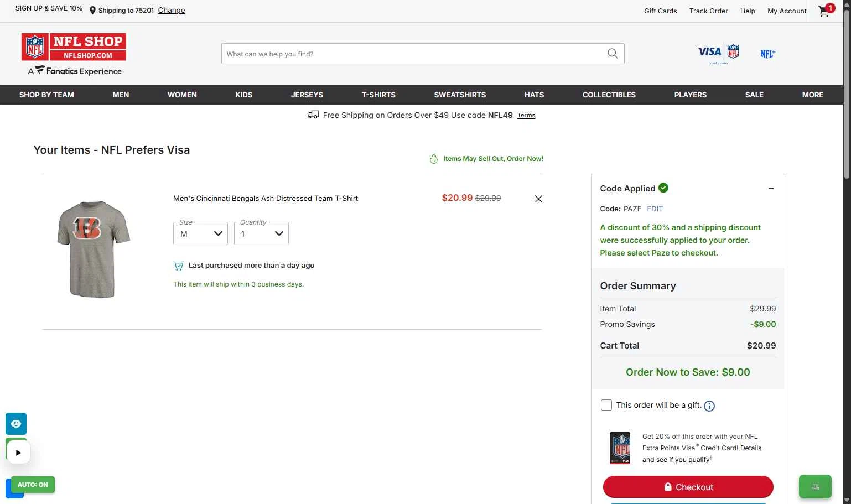Open the Shop By Team menu
Viewport: 851px width, 504px height.
point(46,95)
